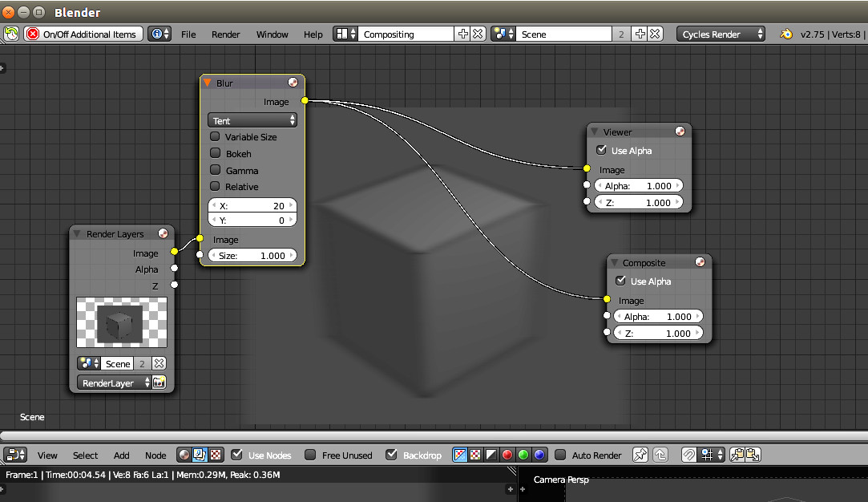Enable the Variable Size checkbox in Blur
The height and width of the screenshot is (502, 868).
coord(215,137)
